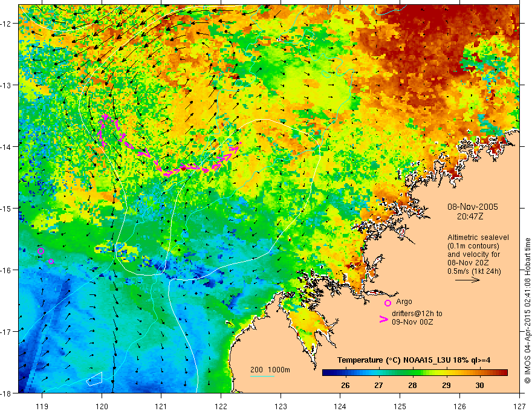Click longitude axis label 124

tap(340, 406)
